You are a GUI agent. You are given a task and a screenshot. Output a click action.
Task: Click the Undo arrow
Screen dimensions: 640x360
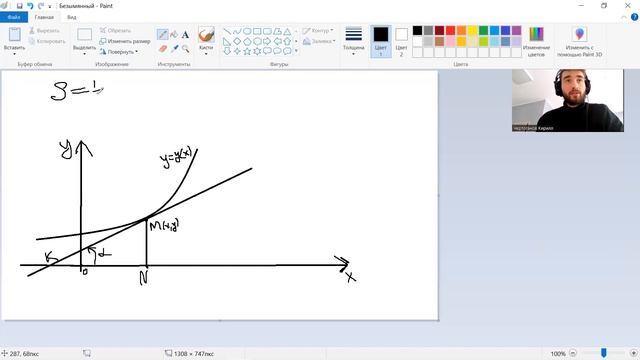tap(30, 6)
